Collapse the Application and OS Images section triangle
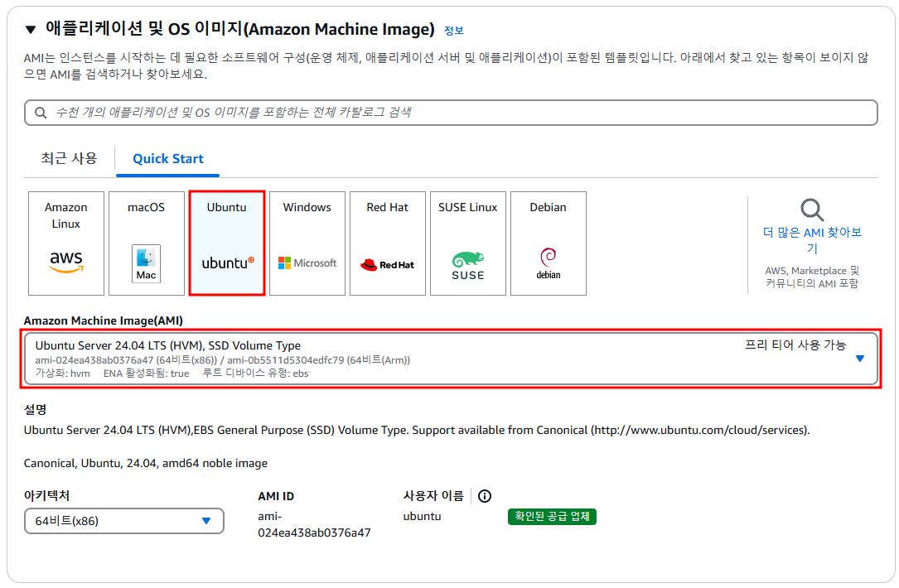 coord(31,29)
